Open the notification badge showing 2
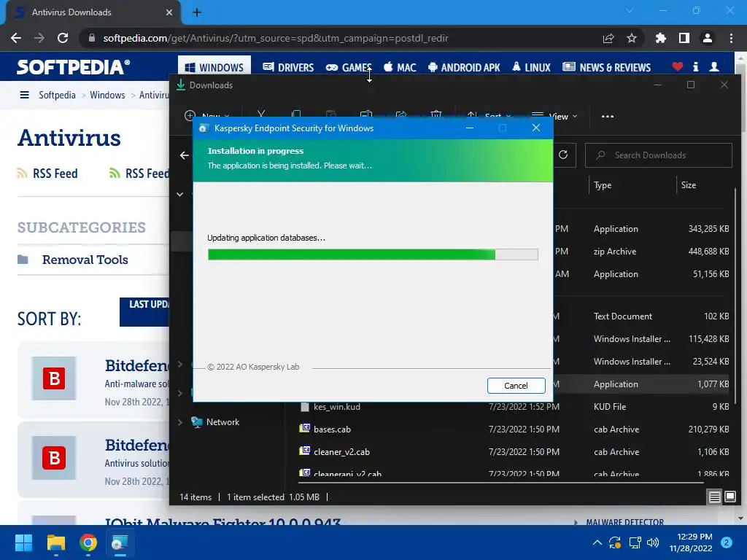This screenshot has width=747, height=560. (727, 542)
